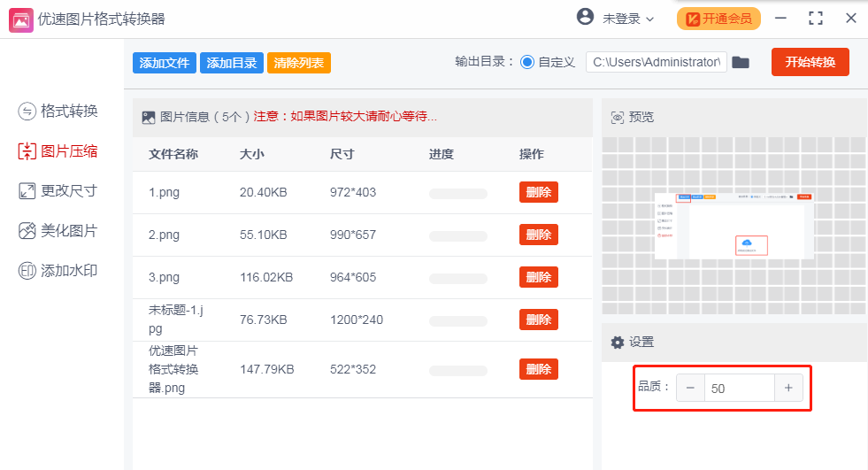The image size is (868, 470).
Task: Open the output folder browse icon
Action: tap(741, 62)
